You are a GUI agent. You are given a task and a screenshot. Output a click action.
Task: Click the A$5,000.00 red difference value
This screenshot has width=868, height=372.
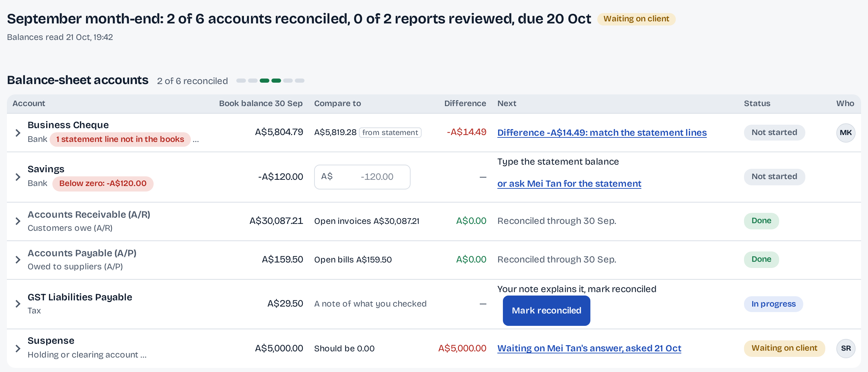point(462,348)
